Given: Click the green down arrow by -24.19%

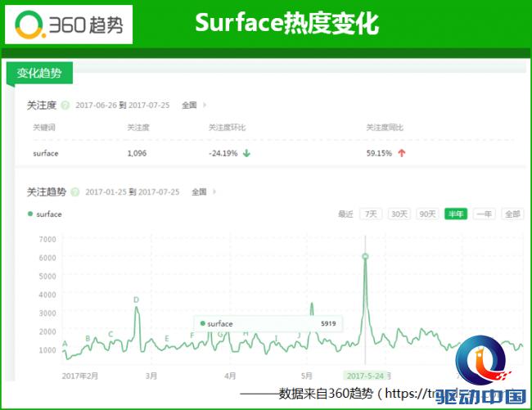Looking at the screenshot, I should click(x=246, y=153).
